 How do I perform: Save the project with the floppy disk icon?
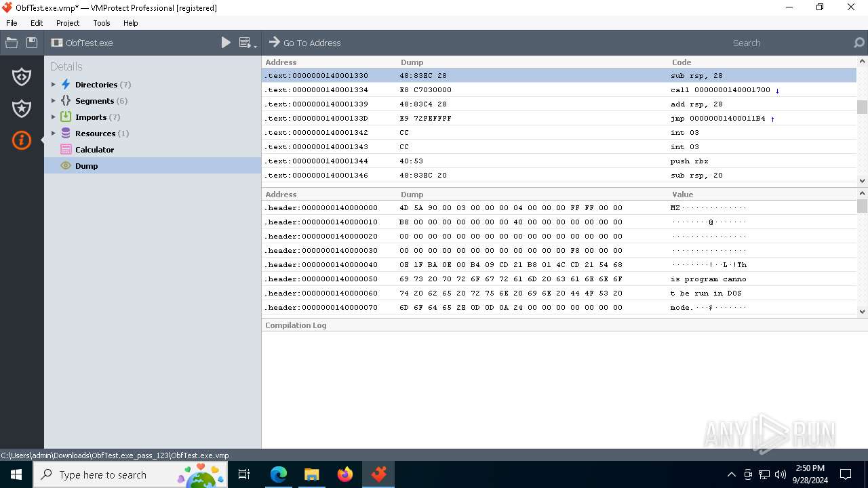click(32, 43)
